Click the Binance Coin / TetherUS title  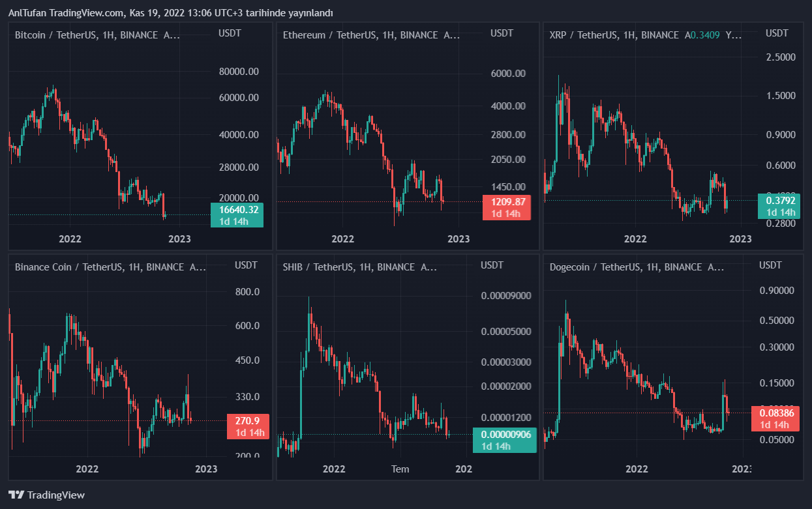110,267
